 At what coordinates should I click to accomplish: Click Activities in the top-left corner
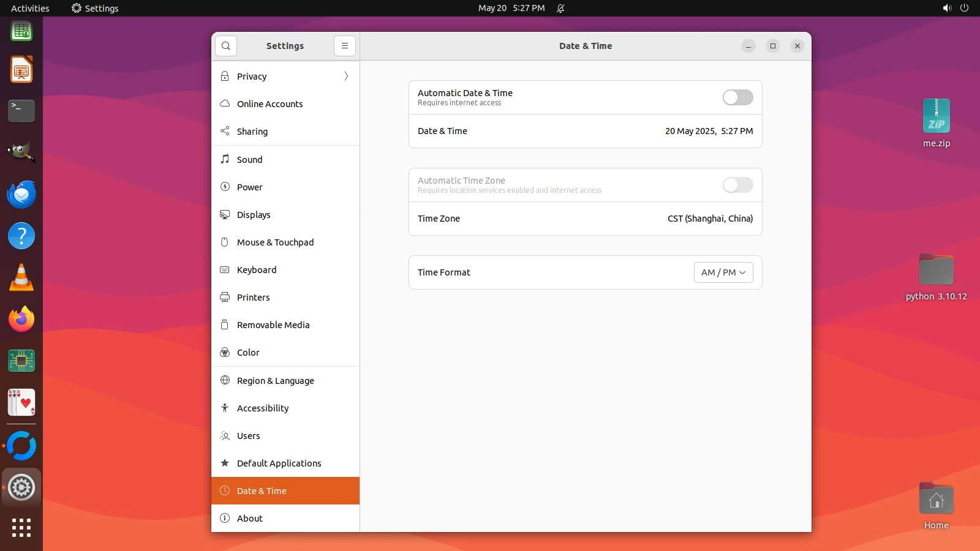coord(30,8)
